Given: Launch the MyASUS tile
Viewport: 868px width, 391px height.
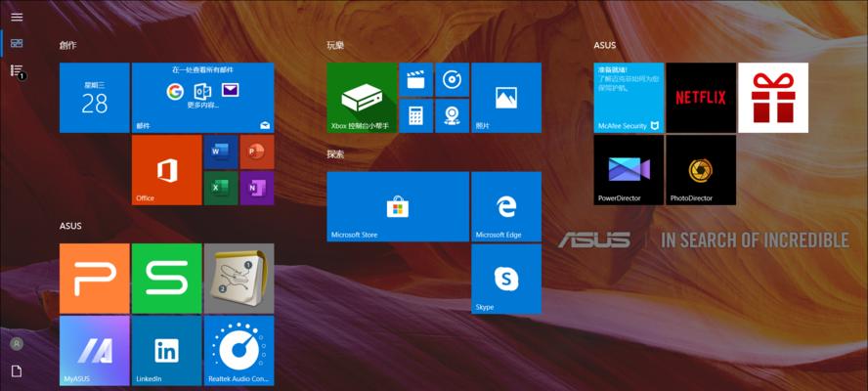Looking at the screenshot, I should tap(95, 351).
